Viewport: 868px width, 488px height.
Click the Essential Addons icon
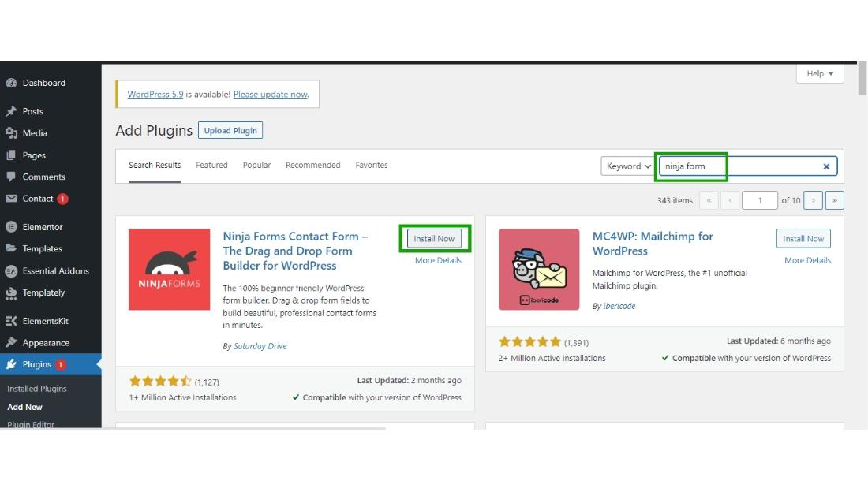[11, 270]
